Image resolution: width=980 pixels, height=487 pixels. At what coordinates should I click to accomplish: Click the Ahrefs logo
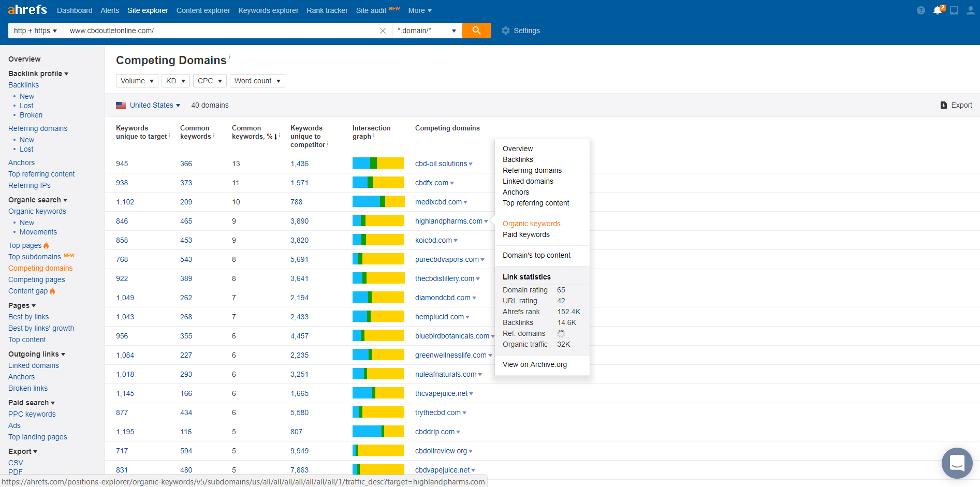[x=27, y=10]
